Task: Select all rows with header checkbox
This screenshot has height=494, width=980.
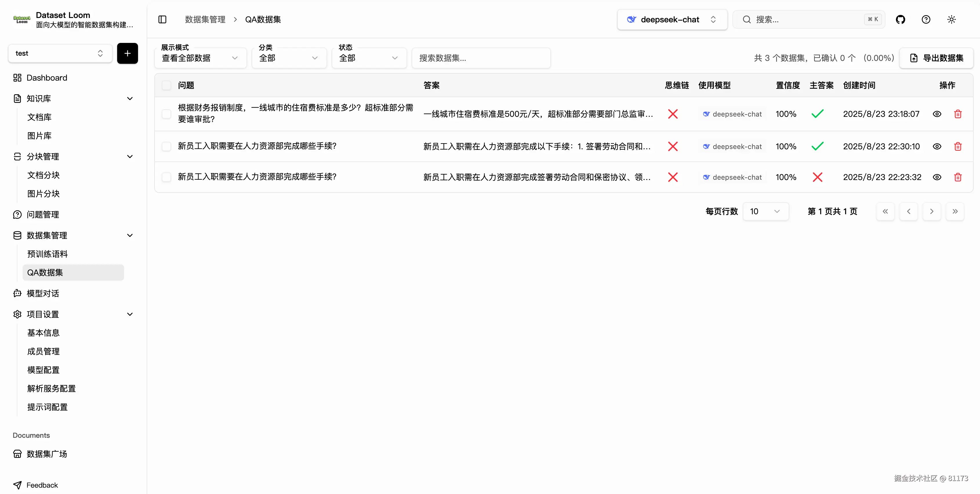Action: click(x=166, y=85)
